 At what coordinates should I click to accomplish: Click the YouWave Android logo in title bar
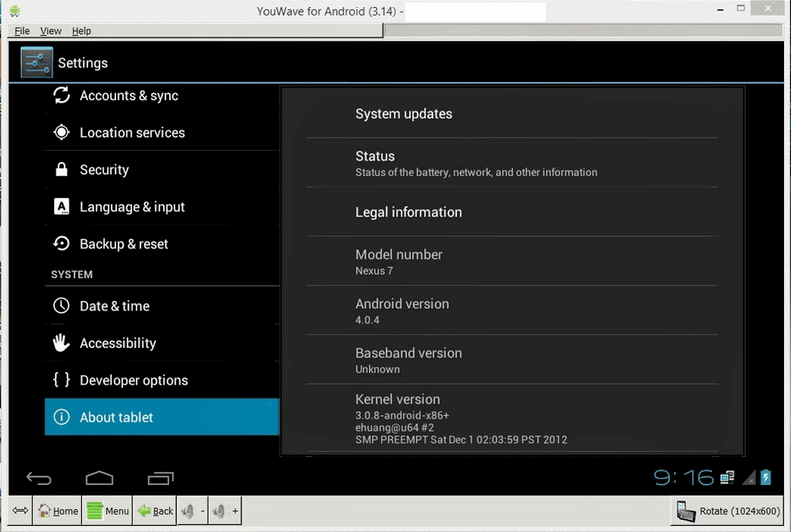click(15, 10)
